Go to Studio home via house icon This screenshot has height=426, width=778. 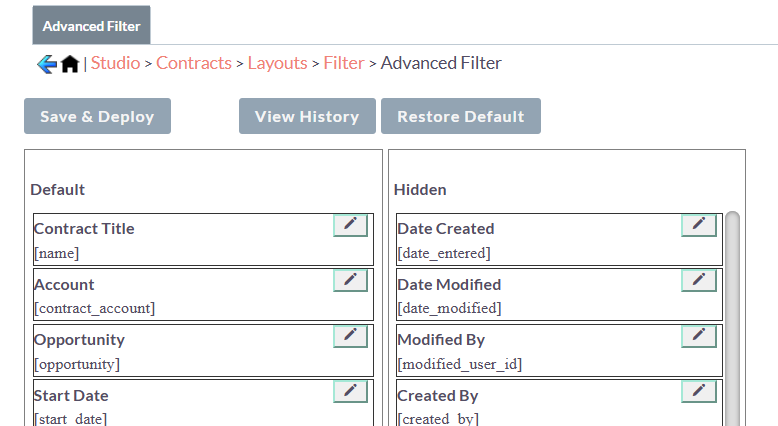[70, 64]
